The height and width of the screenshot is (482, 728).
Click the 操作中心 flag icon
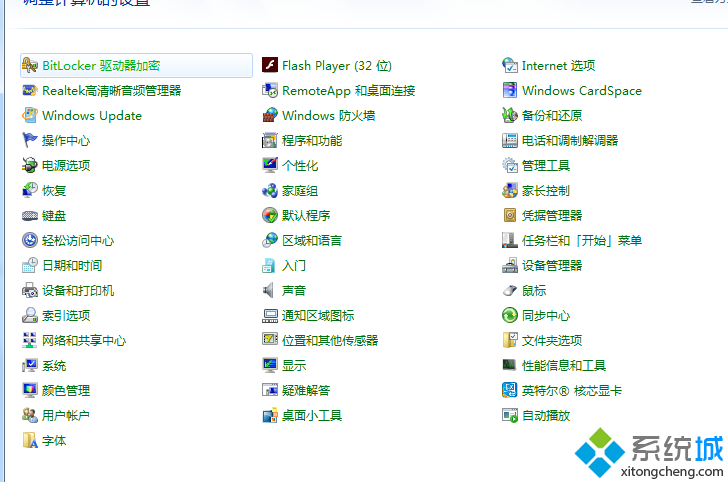[x=30, y=140]
